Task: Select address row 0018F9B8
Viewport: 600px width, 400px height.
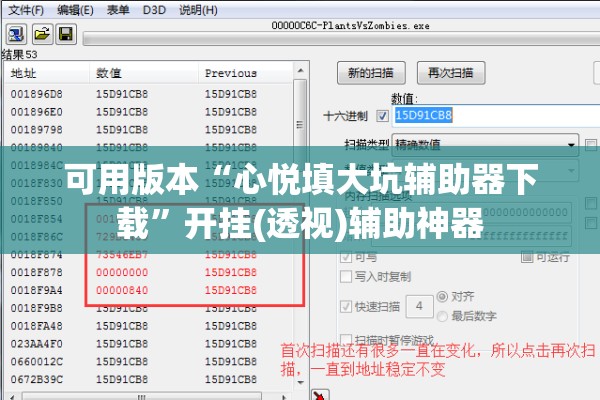Action: click(x=149, y=308)
